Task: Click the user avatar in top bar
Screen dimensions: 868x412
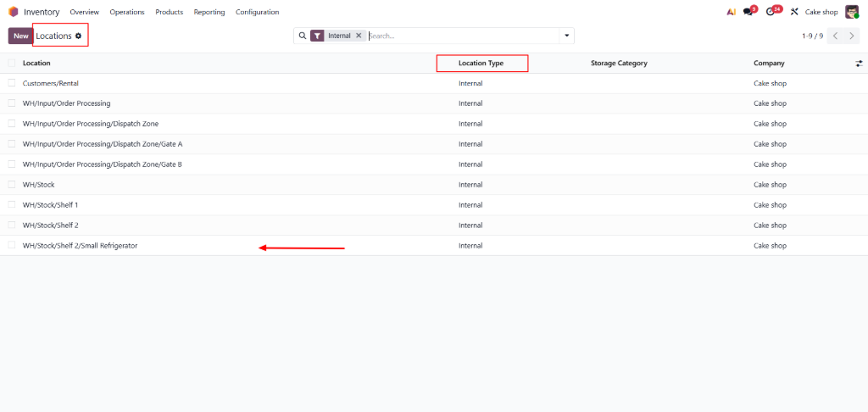Action: click(852, 12)
